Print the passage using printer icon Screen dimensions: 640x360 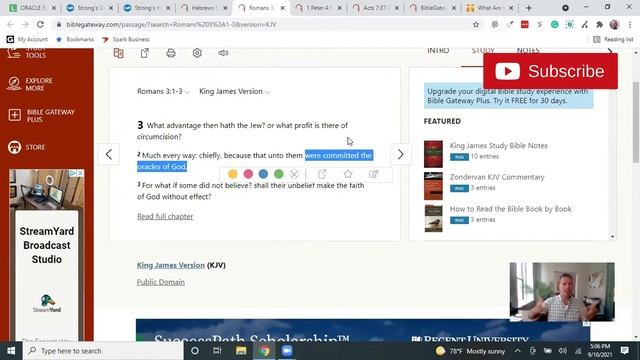[171, 53]
